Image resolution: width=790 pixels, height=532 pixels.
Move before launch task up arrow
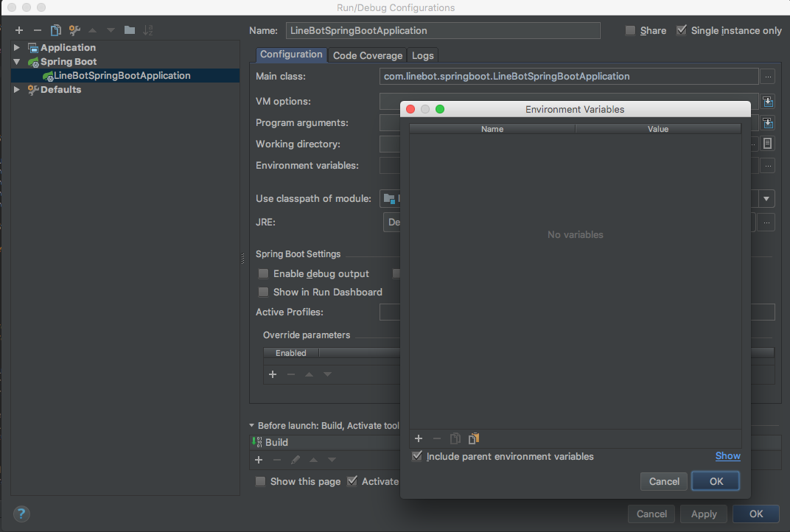point(313,460)
